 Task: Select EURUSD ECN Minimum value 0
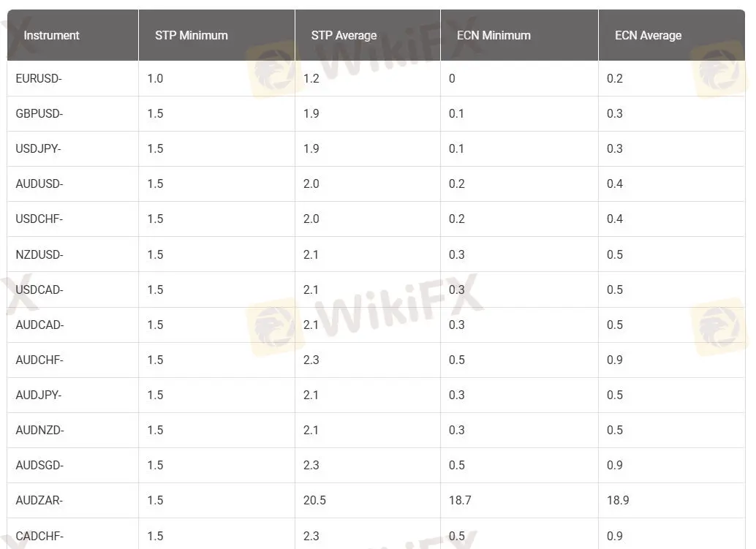point(452,78)
